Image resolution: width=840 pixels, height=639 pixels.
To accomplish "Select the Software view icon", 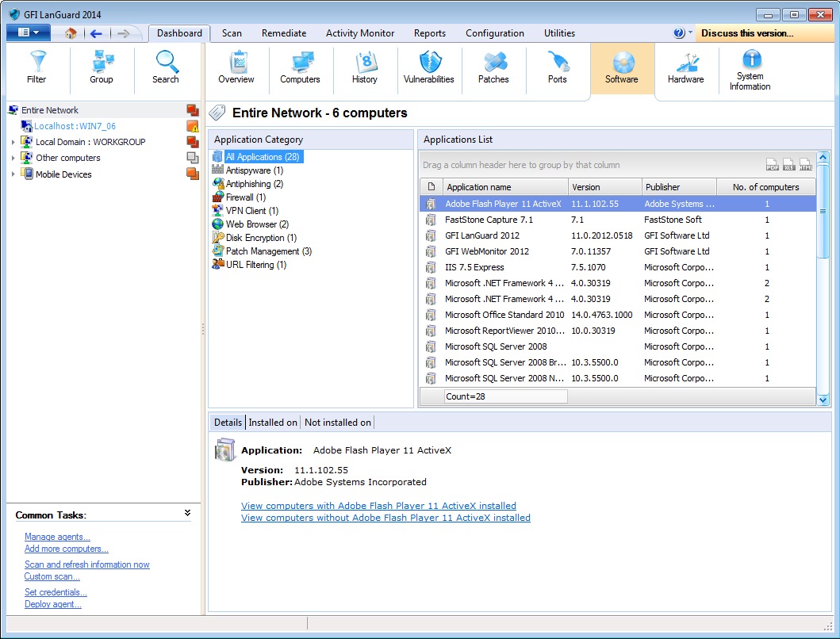I will coord(622,67).
